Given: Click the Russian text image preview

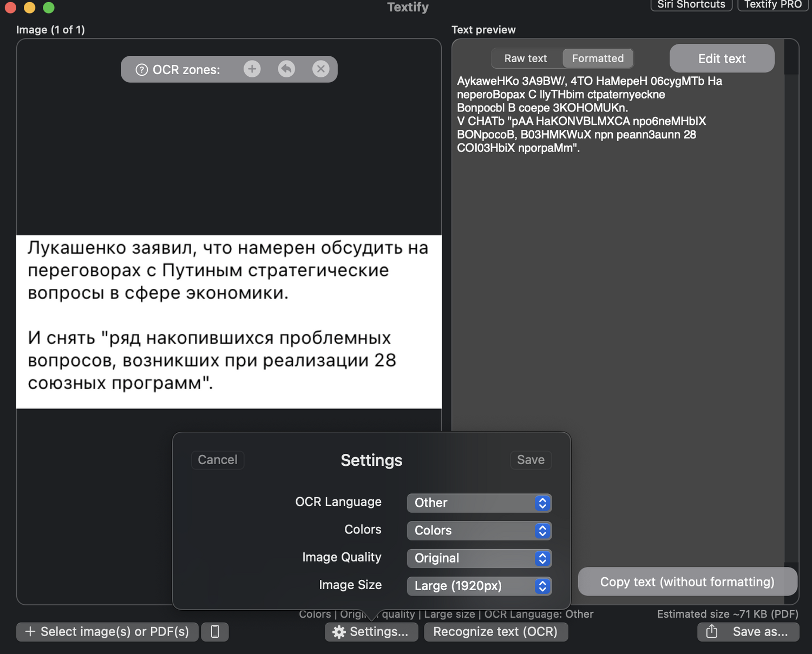Looking at the screenshot, I should (x=229, y=322).
